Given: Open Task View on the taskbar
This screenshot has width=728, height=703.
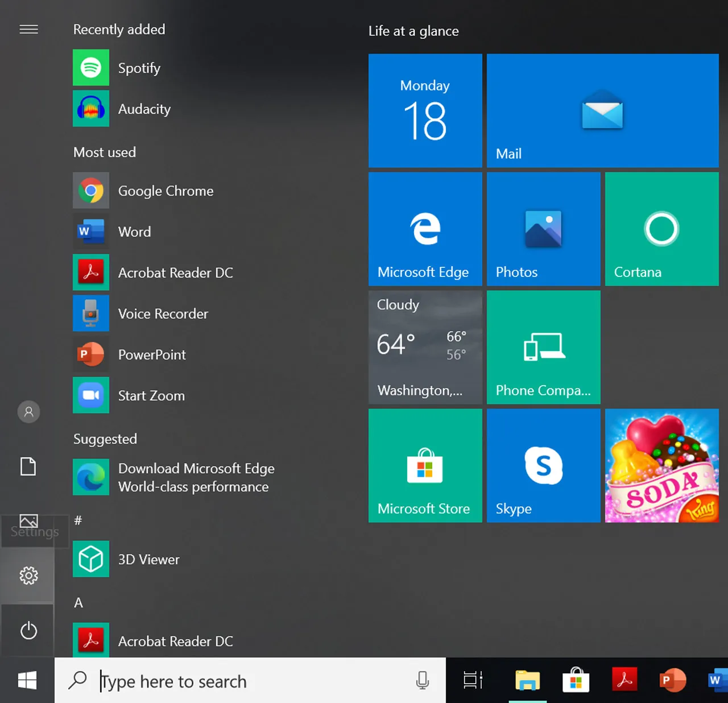Looking at the screenshot, I should [473, 680].
